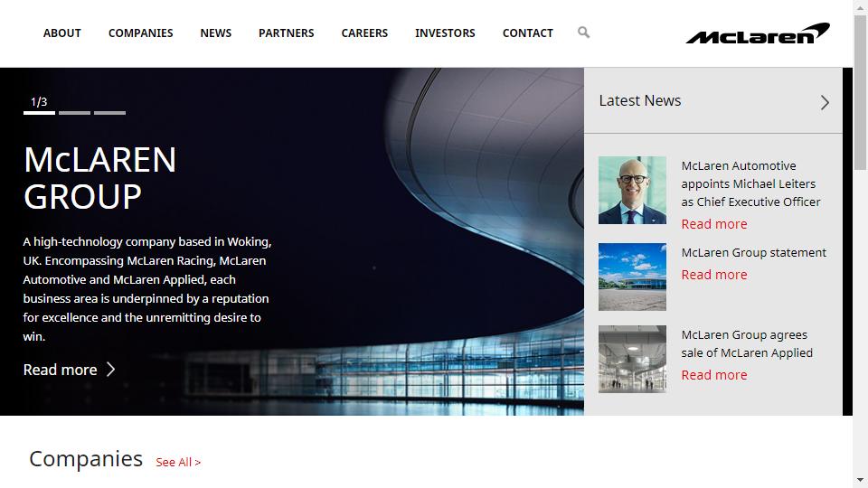The image size is (868, 488).
Task: Open Michael Leiters portrait thumbnail
Action: tap(632, 190)
